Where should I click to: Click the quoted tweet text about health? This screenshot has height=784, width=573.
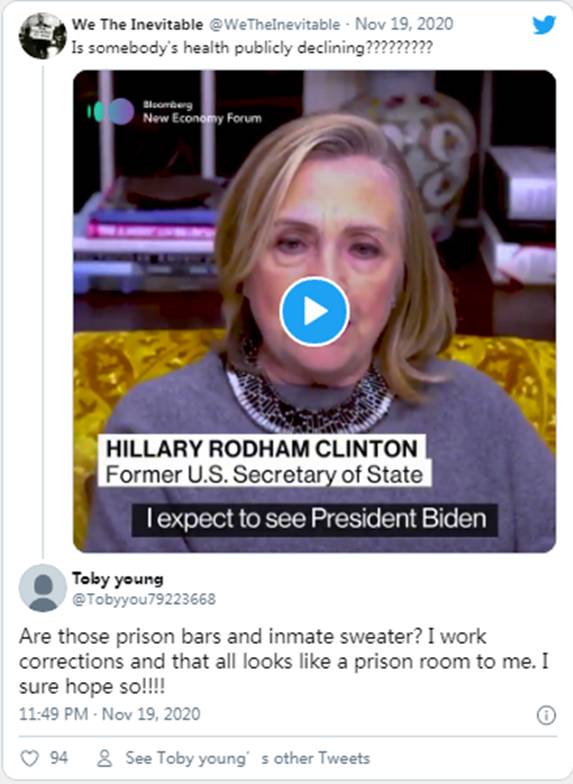(x=252, y=48)
